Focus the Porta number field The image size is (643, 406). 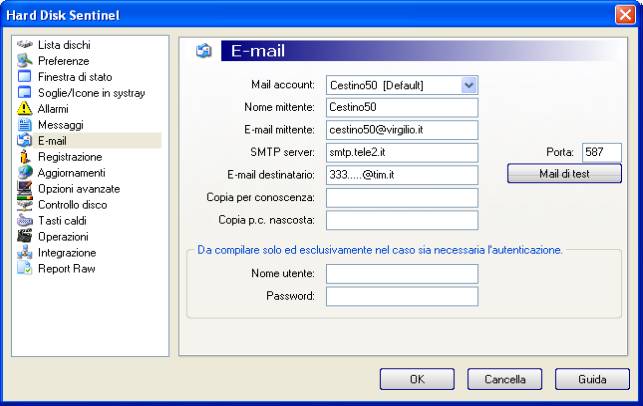click(602, 153)
